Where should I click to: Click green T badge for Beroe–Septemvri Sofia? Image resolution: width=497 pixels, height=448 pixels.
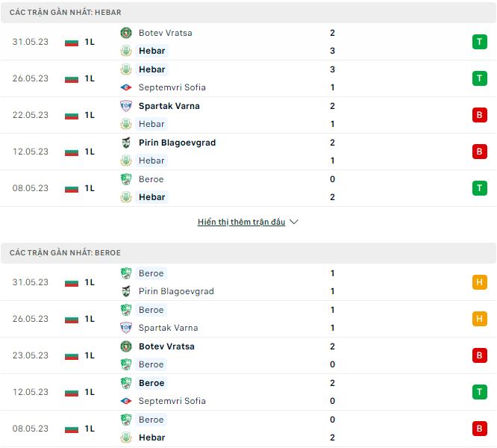tap(479, 392)
